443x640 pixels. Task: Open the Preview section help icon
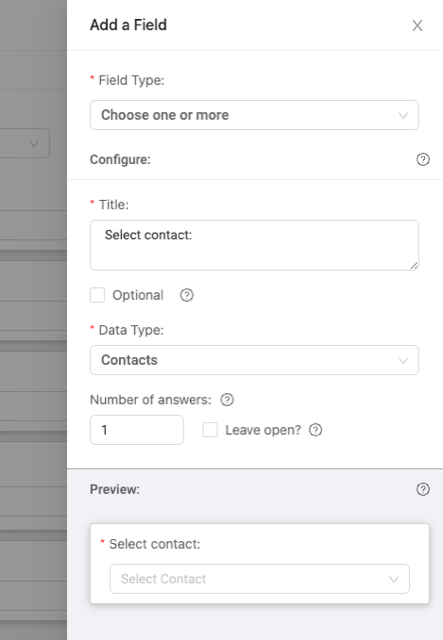(423, 489)
